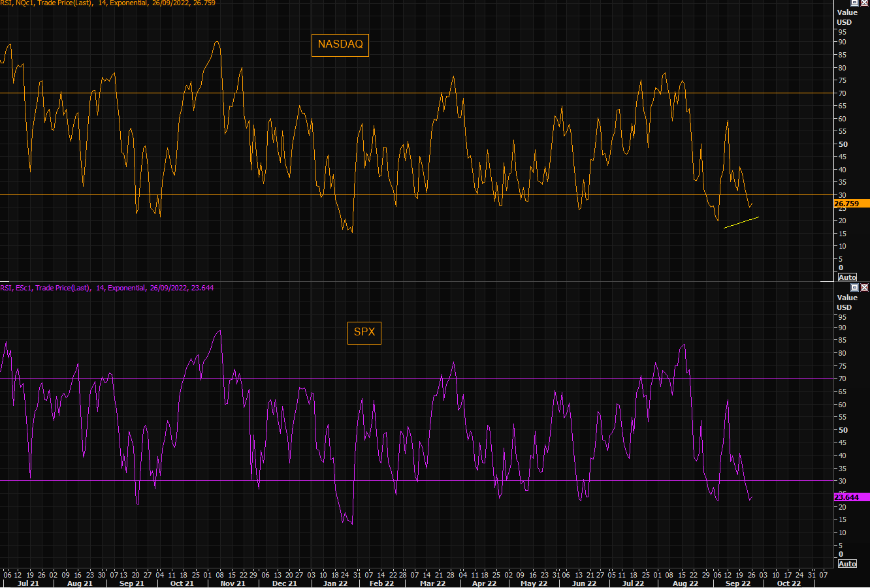Select orange 70 overbought line in NASDAQ pane
Viewport: 870px width, 588px height.
coord(261,93)
